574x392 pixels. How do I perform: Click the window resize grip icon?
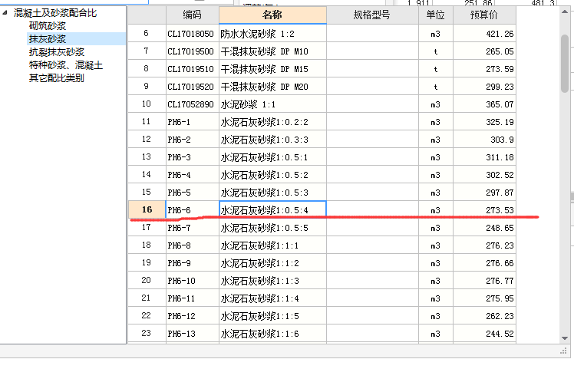(563, 351)
